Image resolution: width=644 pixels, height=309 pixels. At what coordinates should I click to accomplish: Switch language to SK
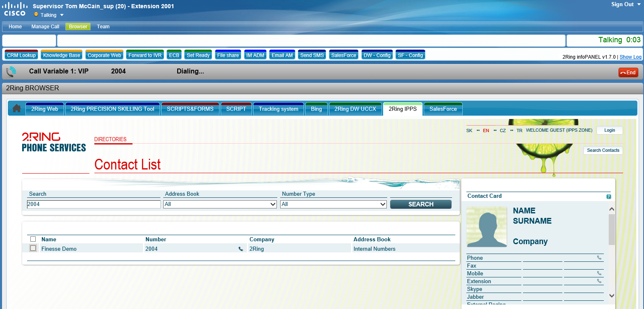tap(469, 130)
